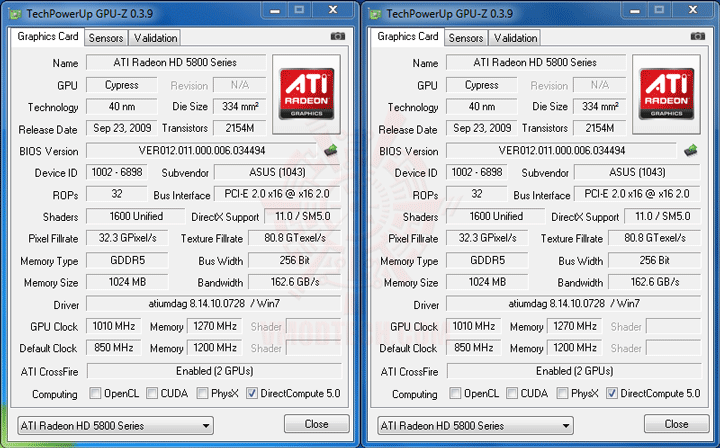Click ATI Radeon logo in left window

306,94
